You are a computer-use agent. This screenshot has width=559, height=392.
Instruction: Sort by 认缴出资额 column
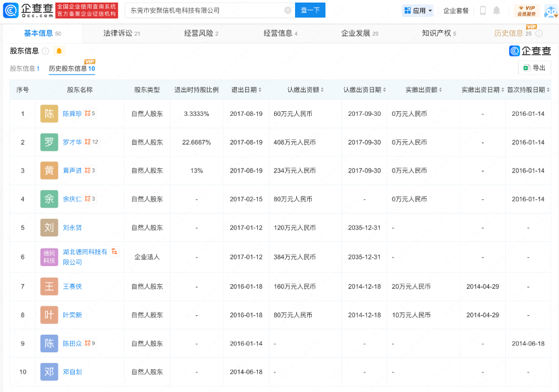(323, 90)
